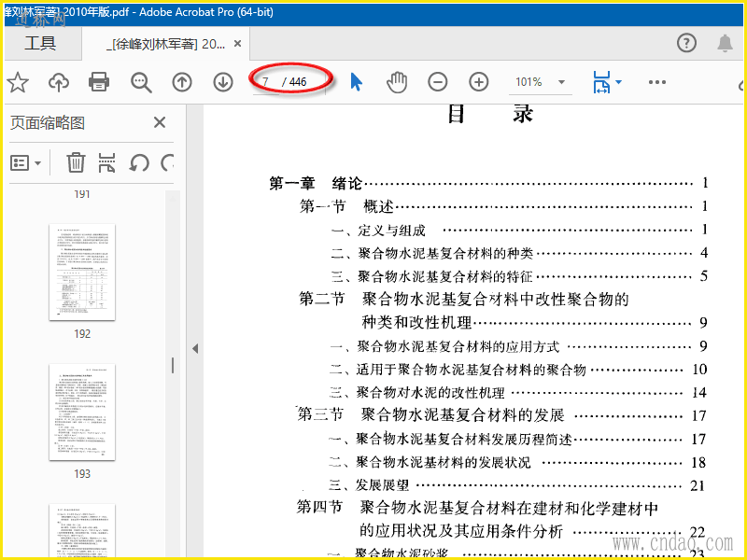
Task: Click the 101% zoom level field
Action: [x=529, y=82]
